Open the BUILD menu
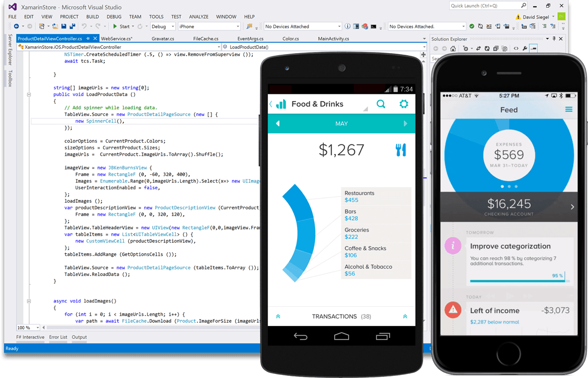588x378 pixels. 92,17
